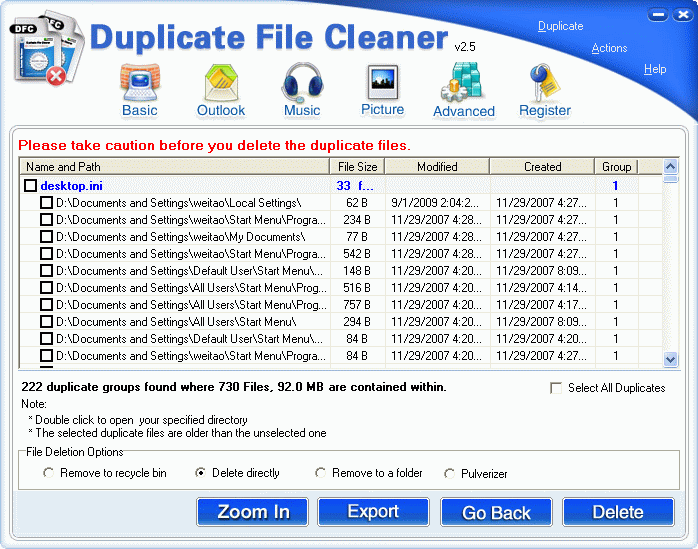698x549 pixels.
Task: Click the 294 B file size cell
Action: 357,322
